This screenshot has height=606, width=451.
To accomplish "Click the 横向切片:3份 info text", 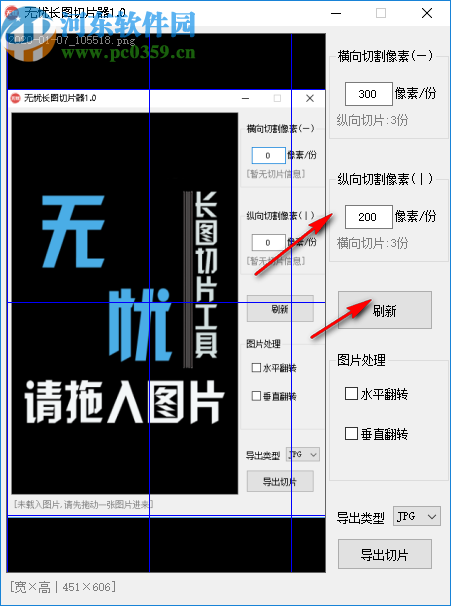I will click(x=372, y=243).
